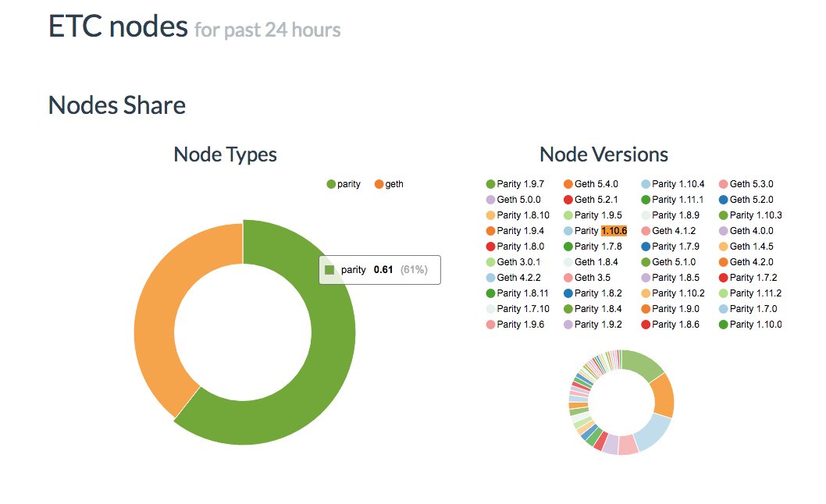Image resolution: width=826 pixels, height=504 pixels.
Task: Select Parity 1.7.8 legend entry
Action: 593,246
